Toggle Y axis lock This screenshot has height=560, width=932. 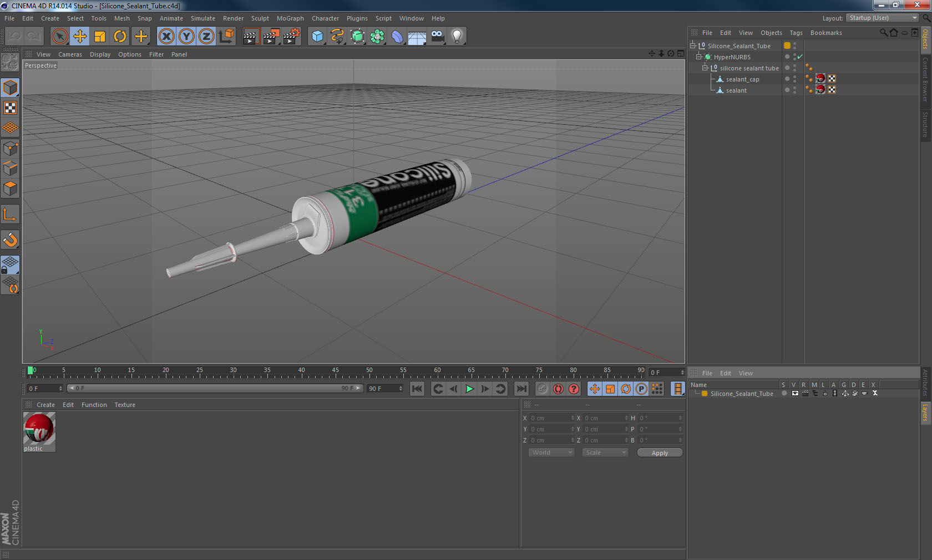click(x=186, y=37)
